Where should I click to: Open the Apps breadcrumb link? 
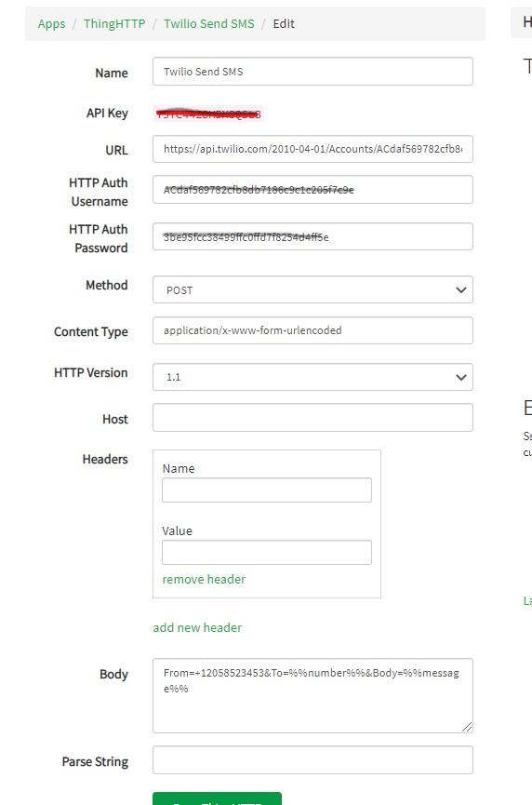click(x=51, y=23)
